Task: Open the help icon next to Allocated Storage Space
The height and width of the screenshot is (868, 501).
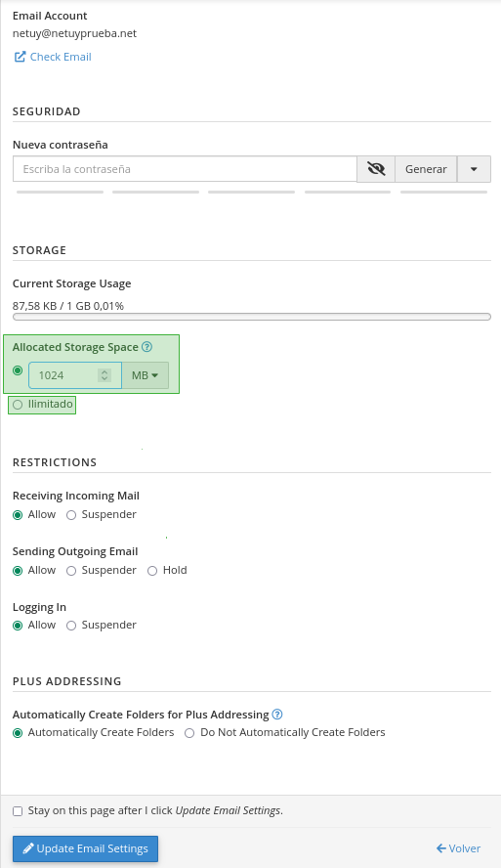Action: coord(146,347)
